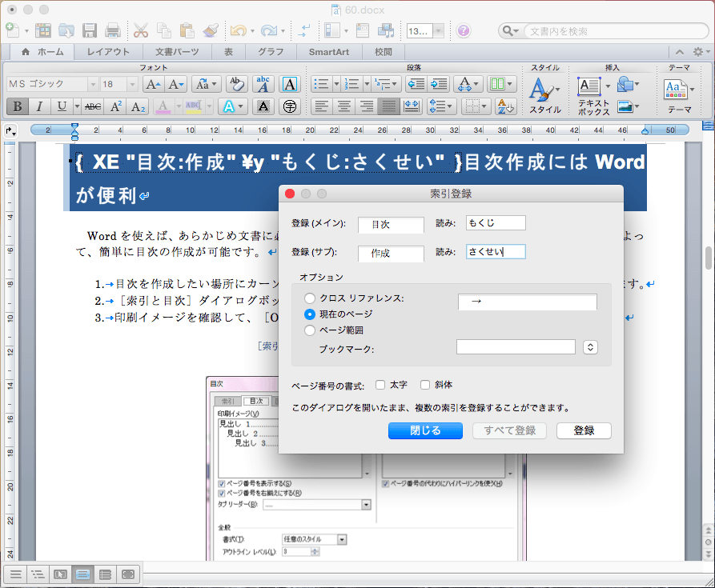715x588 pixels.
Task: Click the Save document icon
Action: pos(90,30)
